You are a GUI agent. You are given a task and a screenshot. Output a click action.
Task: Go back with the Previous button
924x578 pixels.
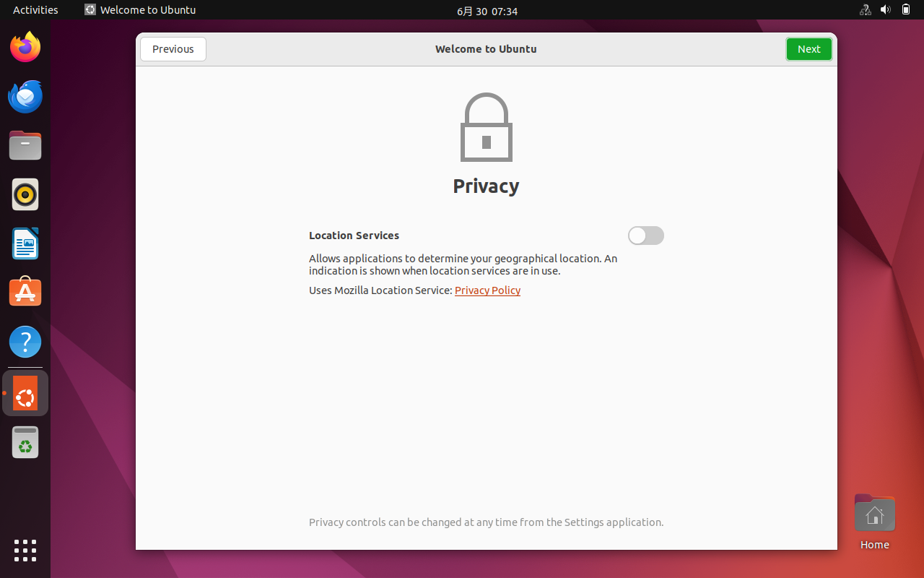pyautogui.click(x=173, y=49)
